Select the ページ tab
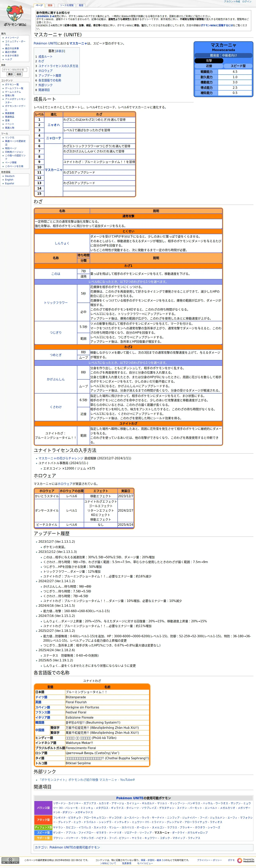 (x=39, y=5)
